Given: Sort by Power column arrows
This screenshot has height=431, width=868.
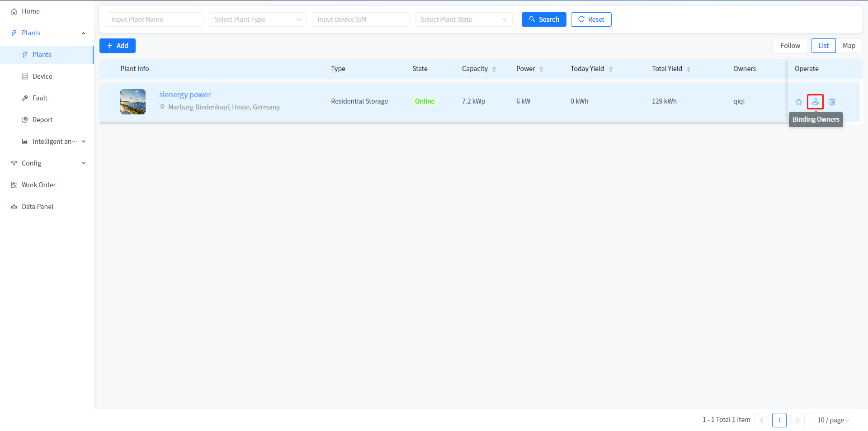Looking at the screenshot, I should pyautogui.click(x=541, y=69).
